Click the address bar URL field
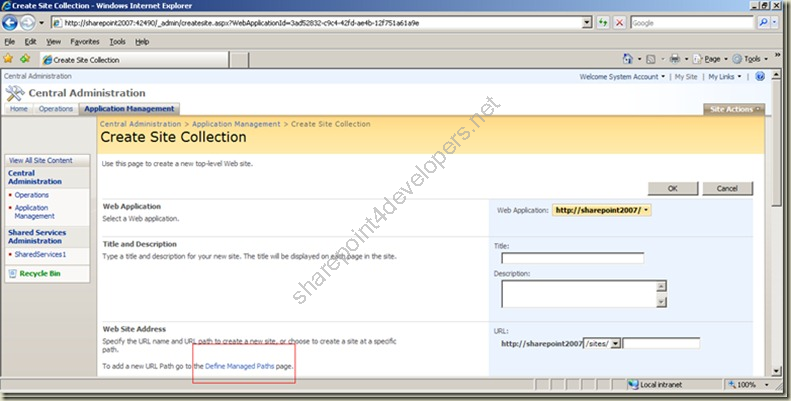791x401 pixels. 317,23
